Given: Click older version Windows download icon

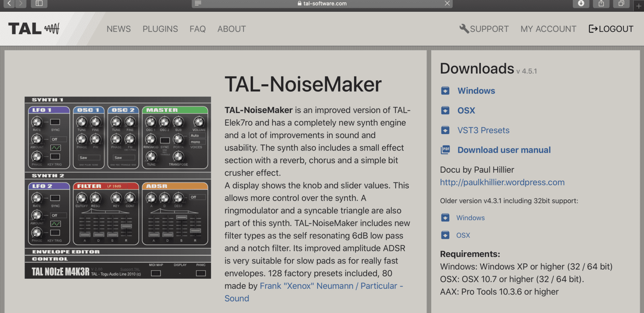Looking at the screenshot, I should [445, 218].
